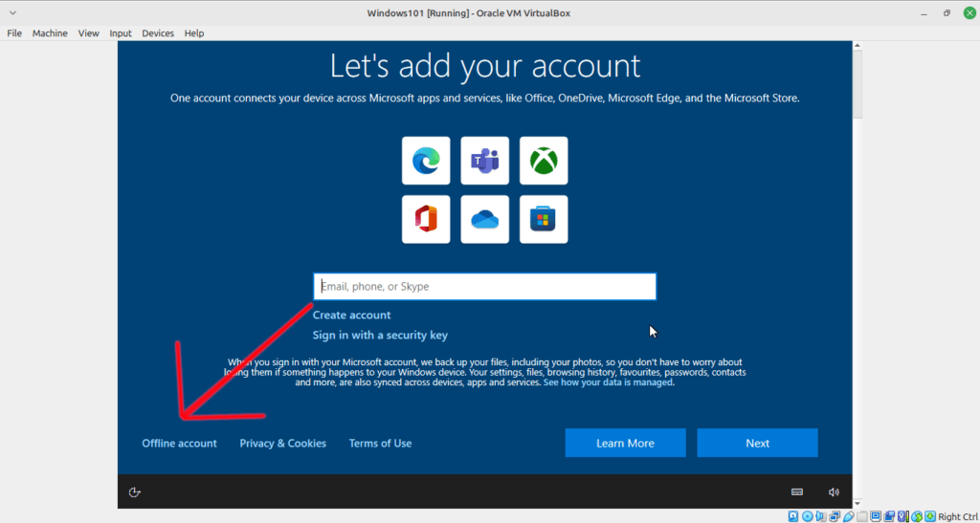Image resolution: width=980 pixels, height=523 pixels.
Task: Open the Help menu
Action: (194, 33)
